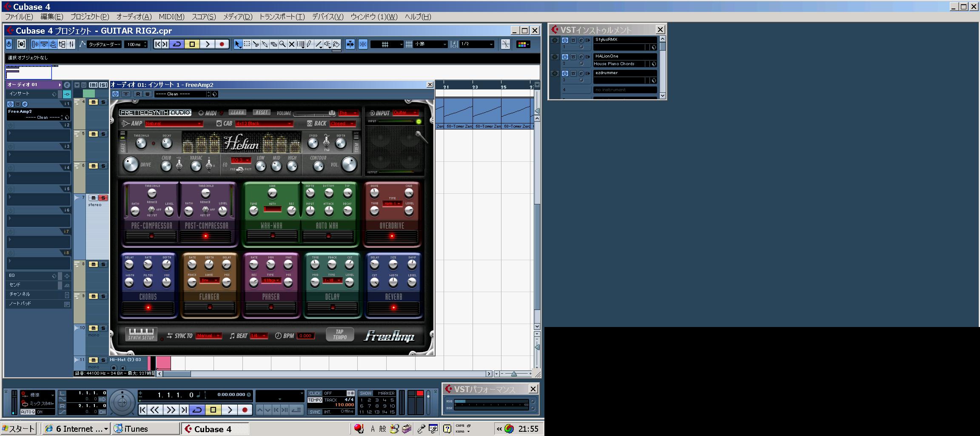The width and height of the screenshot is (980, 436).
Task: Select the Range Selection tool
Action: click(x=247, y=44)
